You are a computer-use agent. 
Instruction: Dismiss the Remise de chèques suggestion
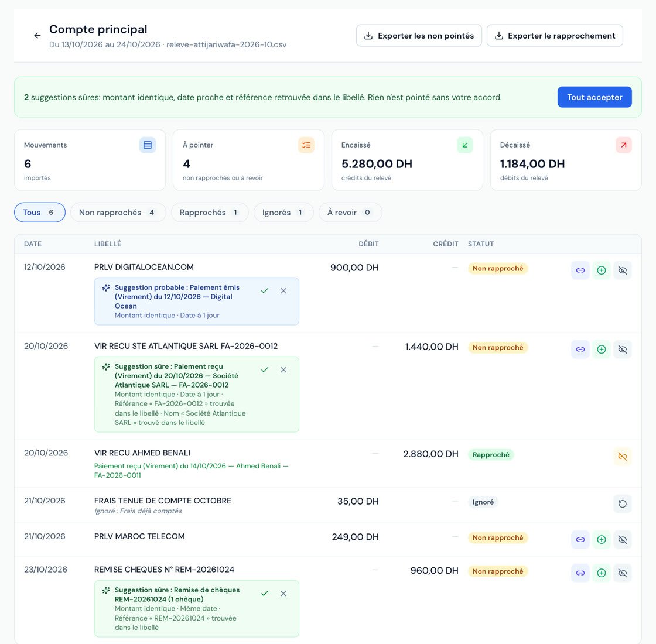click(283, 594)
